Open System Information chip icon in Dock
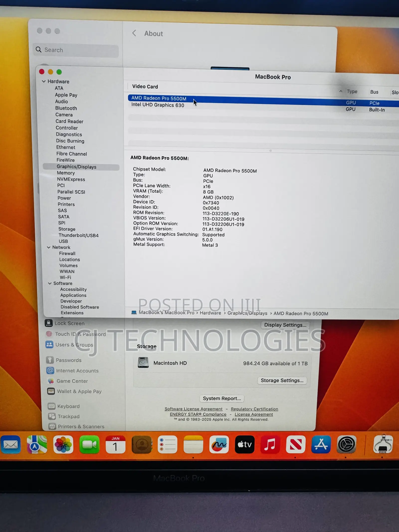 tap(383, 444)
